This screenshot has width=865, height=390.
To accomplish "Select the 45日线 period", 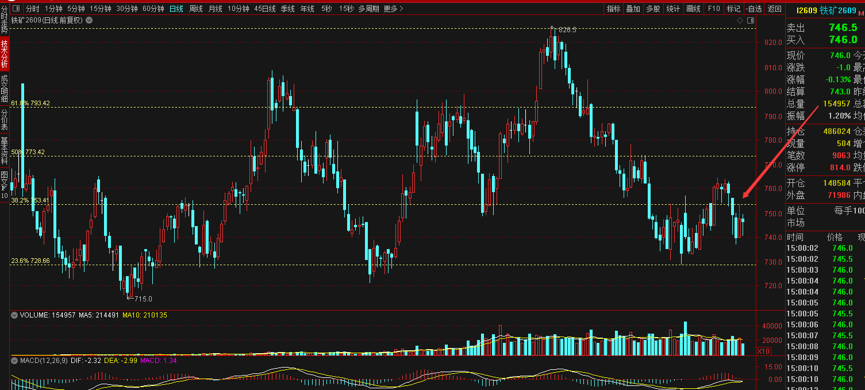I will [x=265, y=9].
